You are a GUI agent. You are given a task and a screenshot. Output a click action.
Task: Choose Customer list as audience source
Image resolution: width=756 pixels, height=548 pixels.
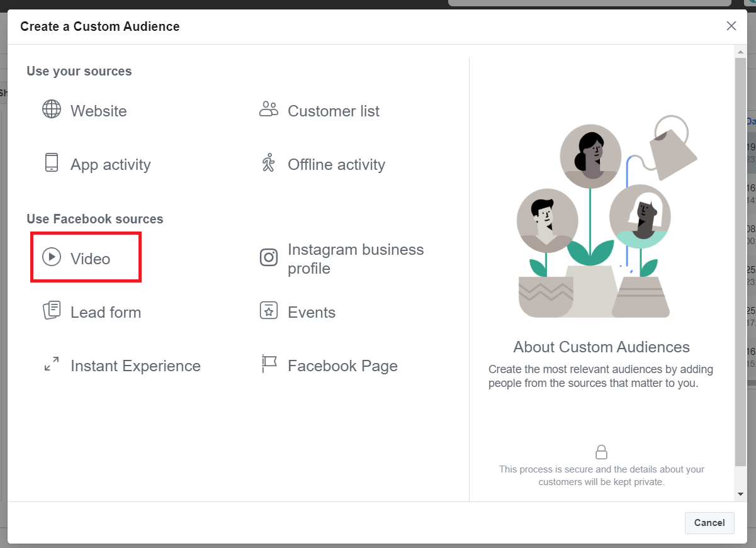coord(334,111)
